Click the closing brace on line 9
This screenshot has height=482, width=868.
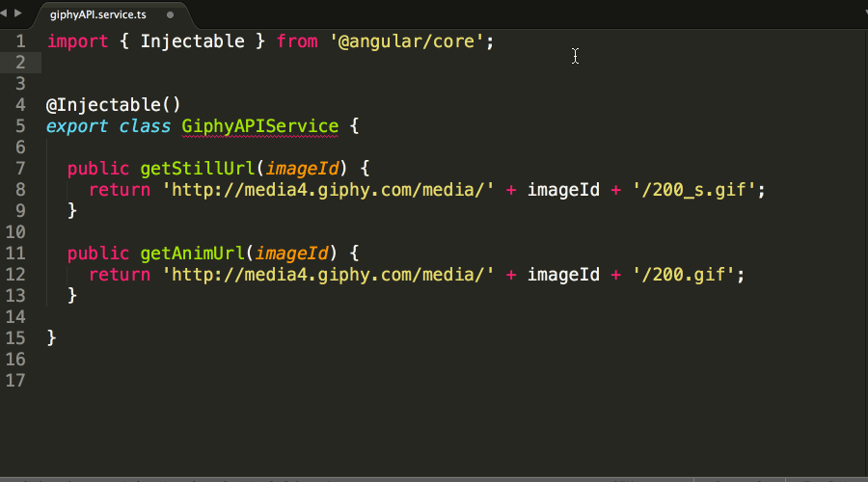tap(72, 210)
